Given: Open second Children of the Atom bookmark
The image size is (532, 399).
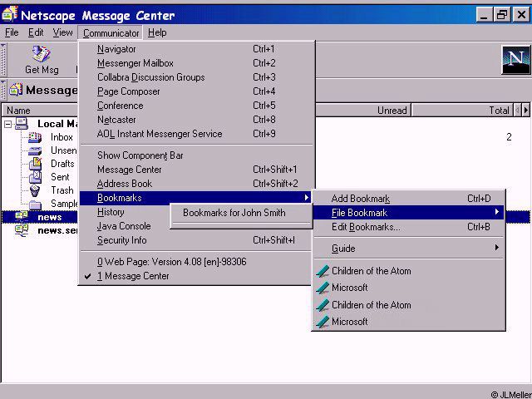Looking at the screenshot, I should (x=408, y=305).
